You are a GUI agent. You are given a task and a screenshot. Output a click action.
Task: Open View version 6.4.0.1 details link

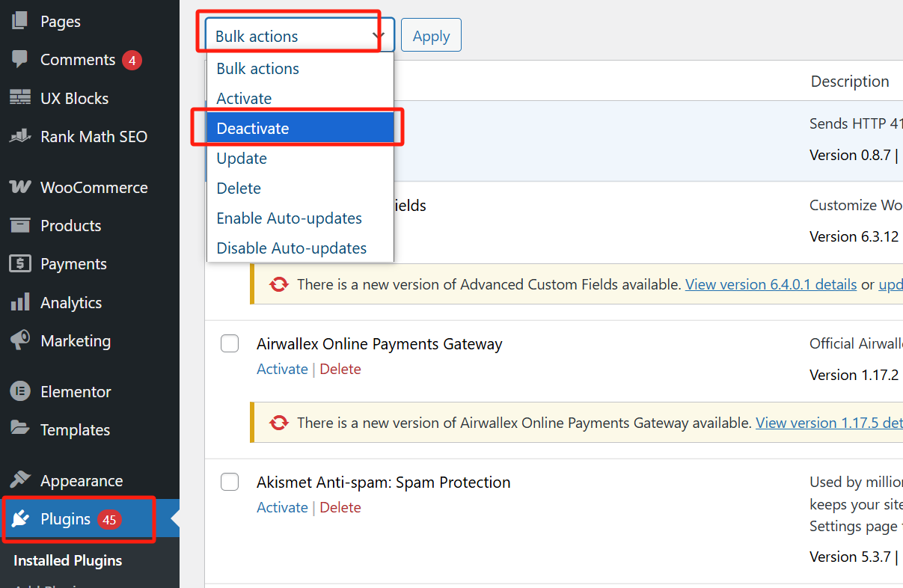tap(771, 285)
